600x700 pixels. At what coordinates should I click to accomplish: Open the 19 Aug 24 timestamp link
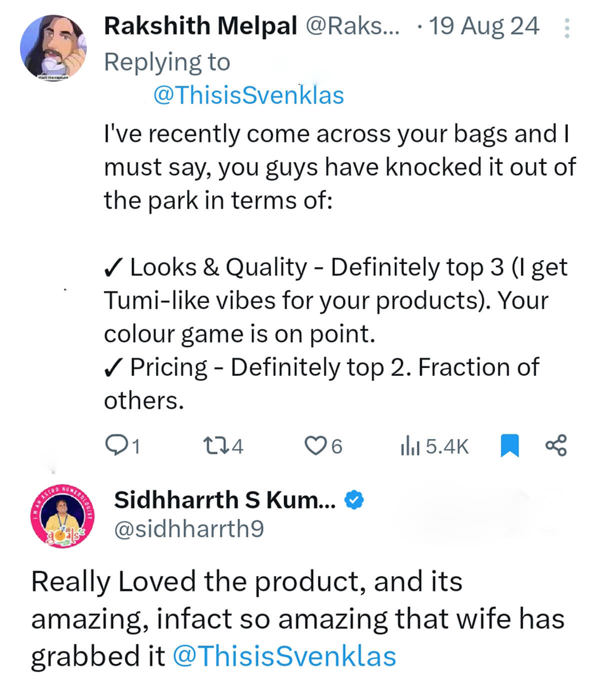[x=484, y=26]
